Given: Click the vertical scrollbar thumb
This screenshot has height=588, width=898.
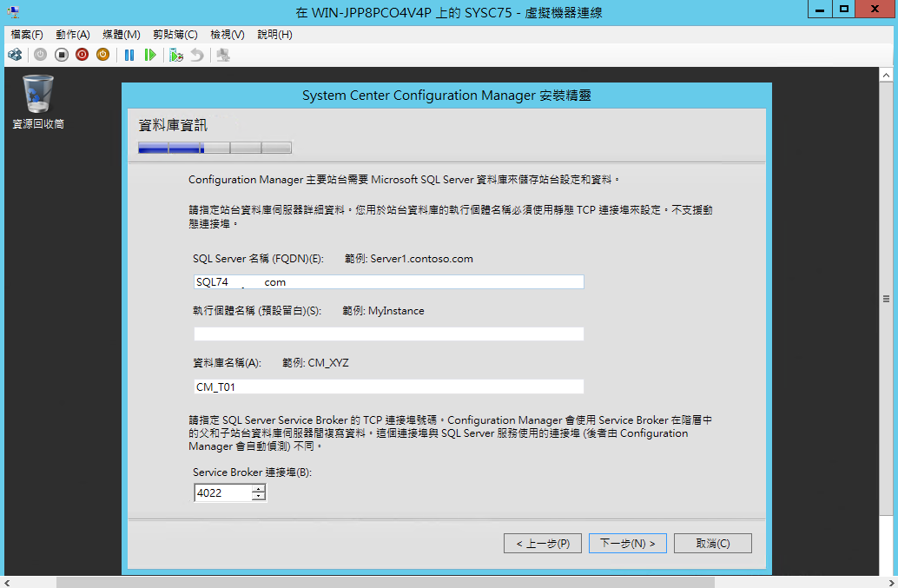Looking at the screenshot, I should 886,299.
